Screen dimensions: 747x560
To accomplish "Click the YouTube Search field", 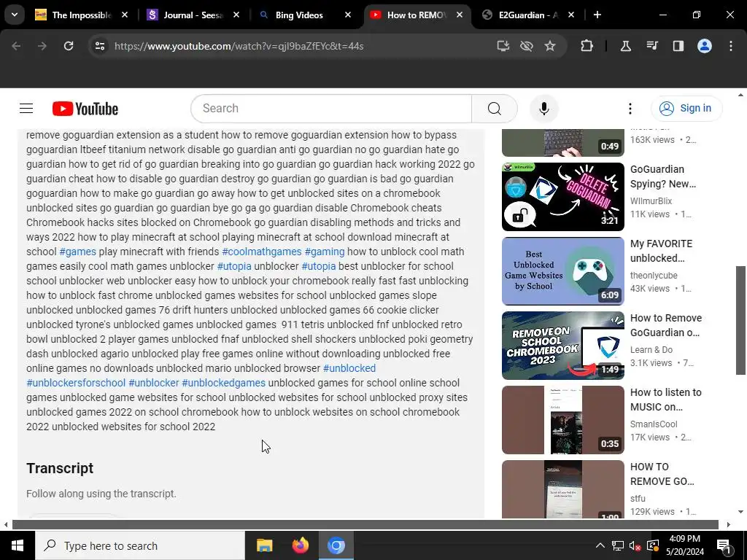I will tap(331, 109).
